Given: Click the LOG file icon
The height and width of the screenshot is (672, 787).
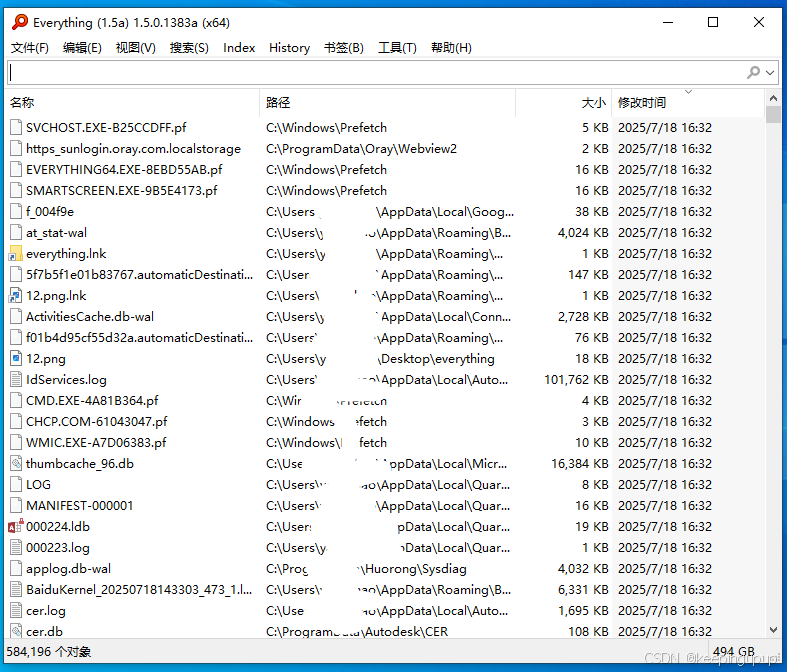Looking at the screenshot, I should point(16,484).
